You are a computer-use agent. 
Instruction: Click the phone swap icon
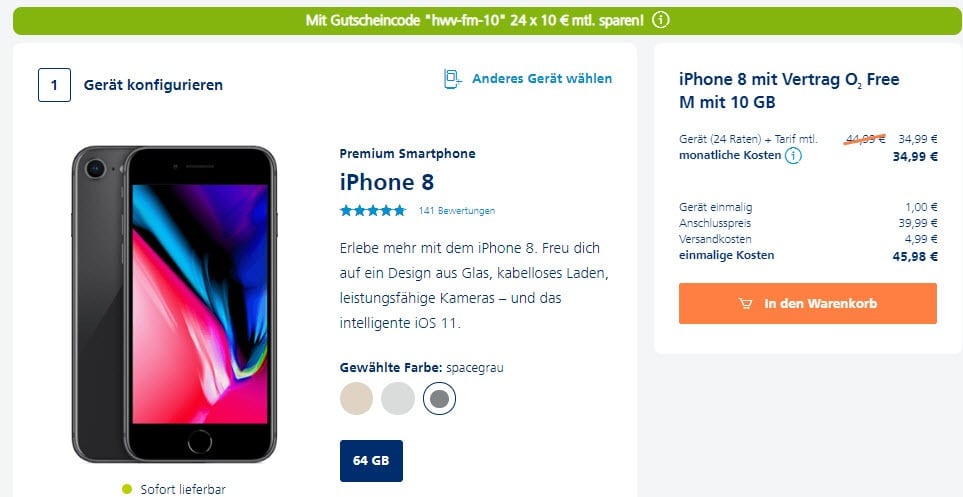[452, 79]
